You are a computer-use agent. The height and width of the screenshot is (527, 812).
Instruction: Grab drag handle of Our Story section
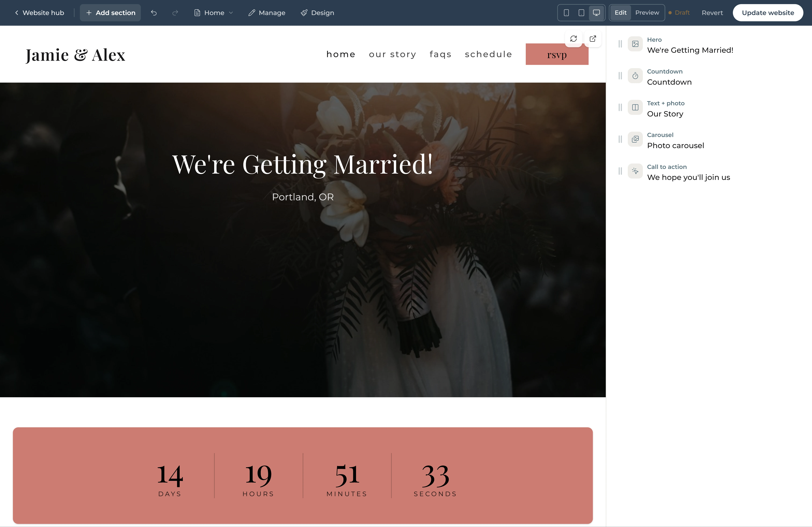pyautogui.click(x=620, y=107)
